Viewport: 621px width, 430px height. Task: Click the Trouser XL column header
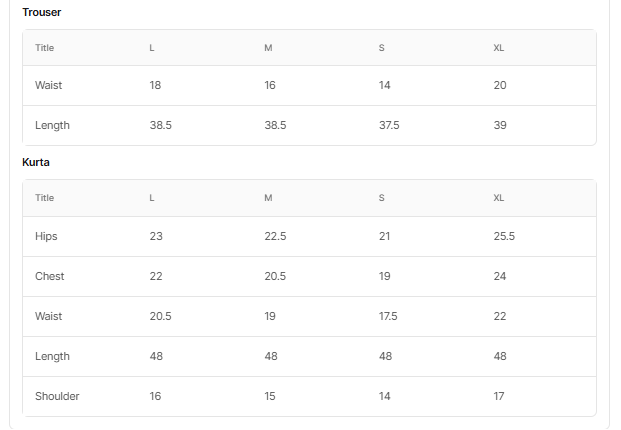499,48
